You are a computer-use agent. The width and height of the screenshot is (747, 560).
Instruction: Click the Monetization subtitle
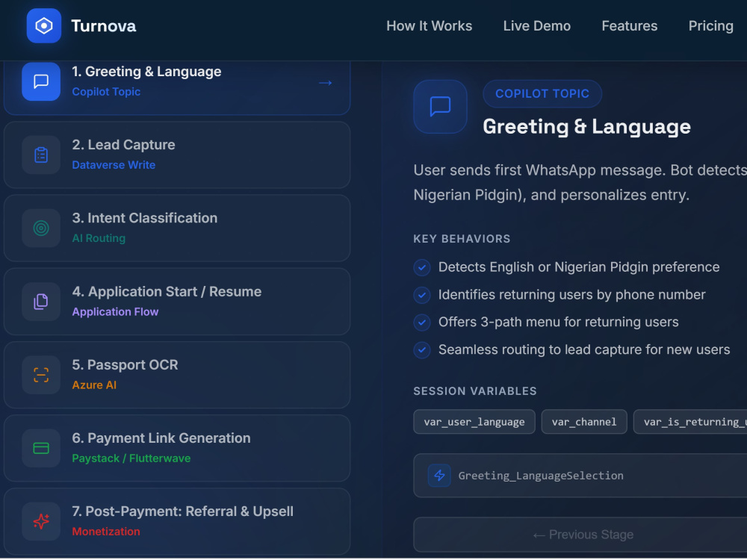pyautogui.click(x=106, y=532)
